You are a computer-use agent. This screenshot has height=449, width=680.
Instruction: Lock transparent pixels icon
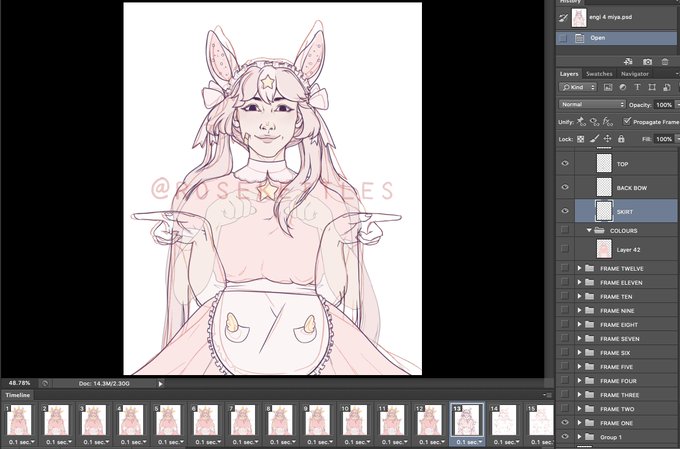(580, 139)
